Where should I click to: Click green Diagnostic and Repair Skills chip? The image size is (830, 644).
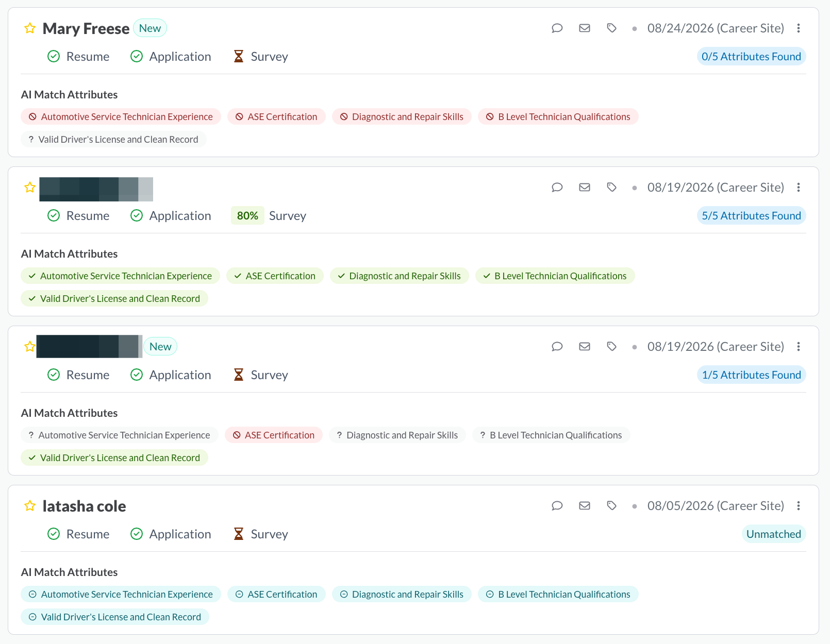(400, 276)
